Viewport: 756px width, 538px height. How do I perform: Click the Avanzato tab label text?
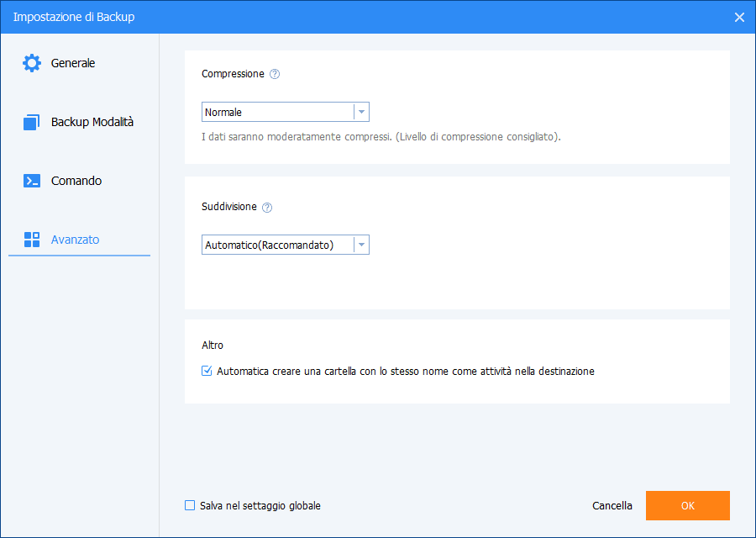click(75, 240)
